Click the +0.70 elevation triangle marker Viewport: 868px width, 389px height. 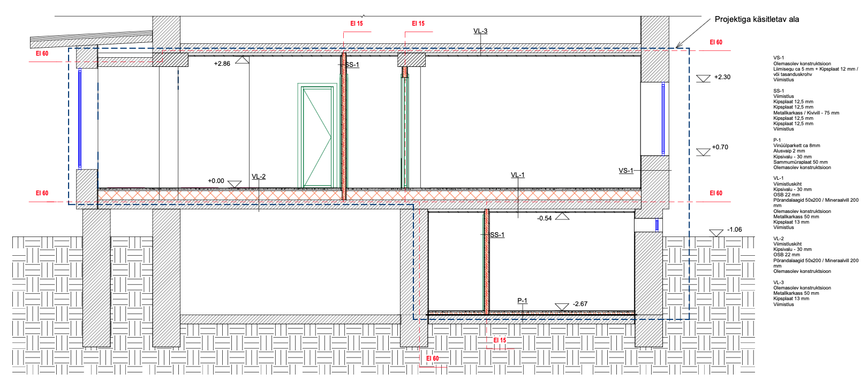click(x=703, y=152)
